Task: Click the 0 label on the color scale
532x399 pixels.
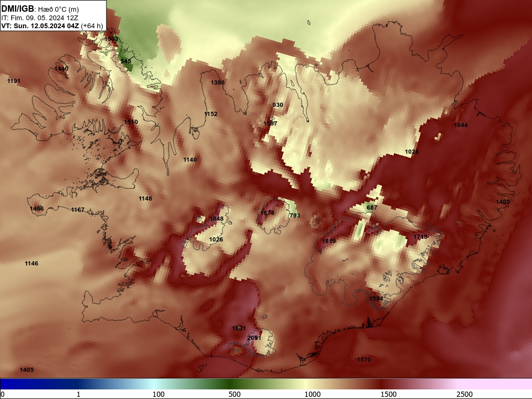Action: pyautogui.click(x=3, y=394)
